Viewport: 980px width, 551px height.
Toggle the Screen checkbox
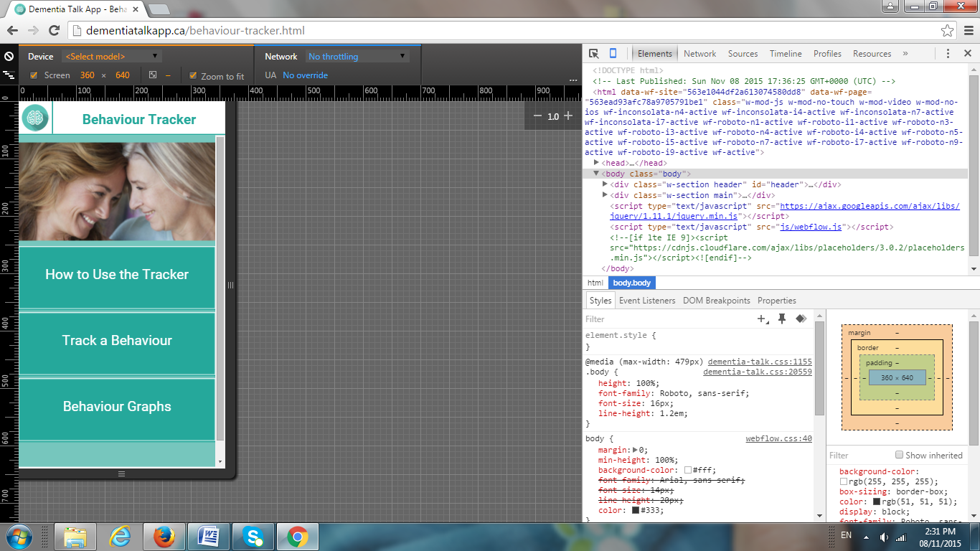34,75
